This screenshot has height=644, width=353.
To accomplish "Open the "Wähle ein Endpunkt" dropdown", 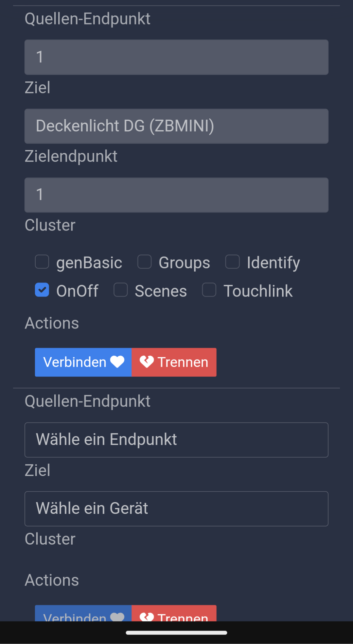I will [x=176, y=440].
